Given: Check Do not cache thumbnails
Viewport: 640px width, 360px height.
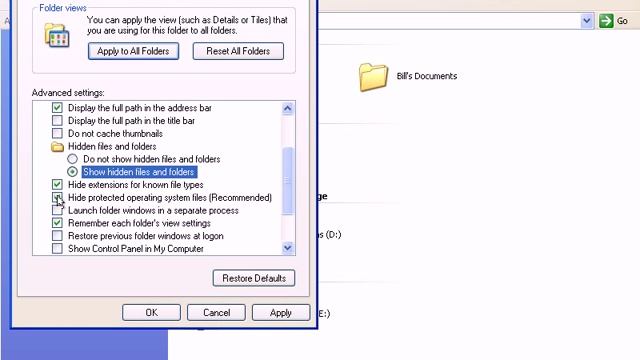Looking at the screenshot, I should tap(57, 133).
